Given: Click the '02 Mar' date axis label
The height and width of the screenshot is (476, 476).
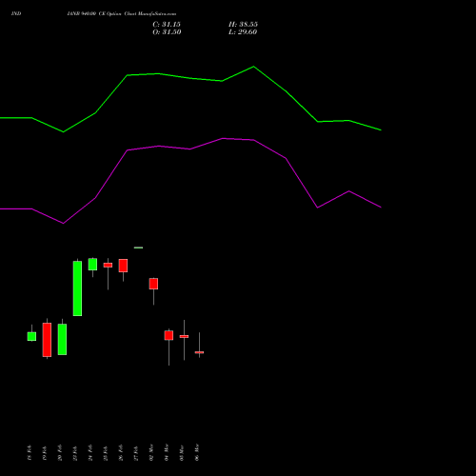Looking at the screenshot, I should 151,452.
